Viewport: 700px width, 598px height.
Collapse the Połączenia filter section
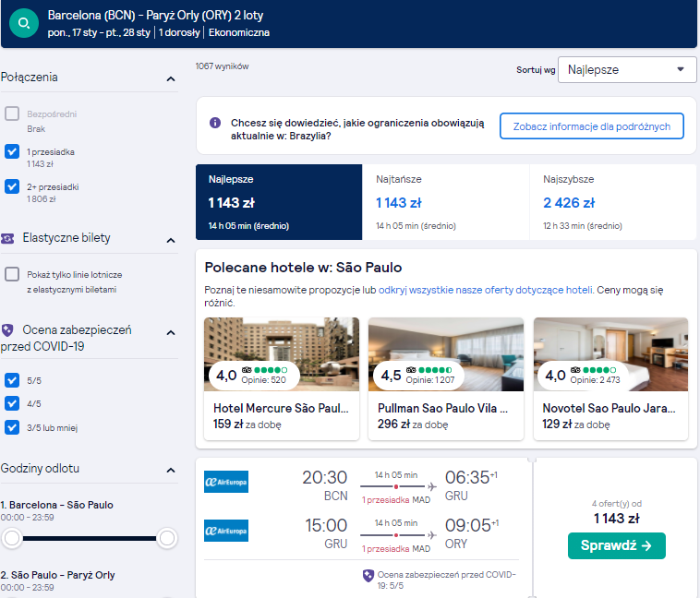[171, 79]
